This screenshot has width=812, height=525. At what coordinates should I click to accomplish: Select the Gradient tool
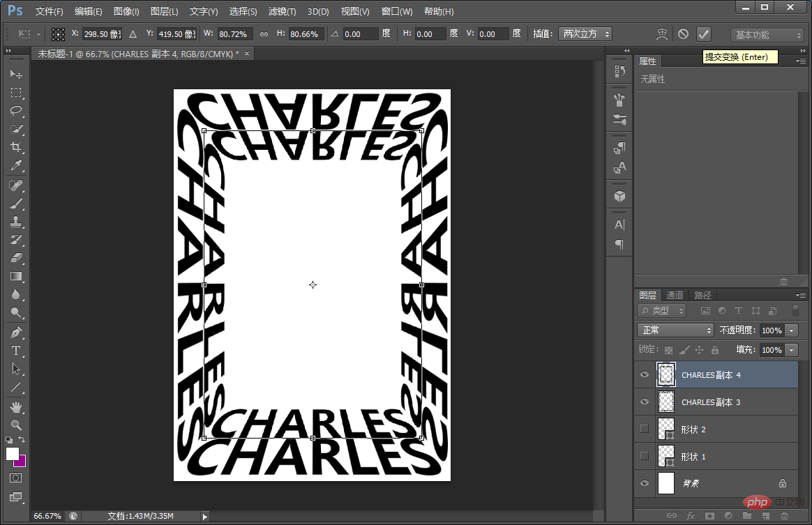coord(16,276)
